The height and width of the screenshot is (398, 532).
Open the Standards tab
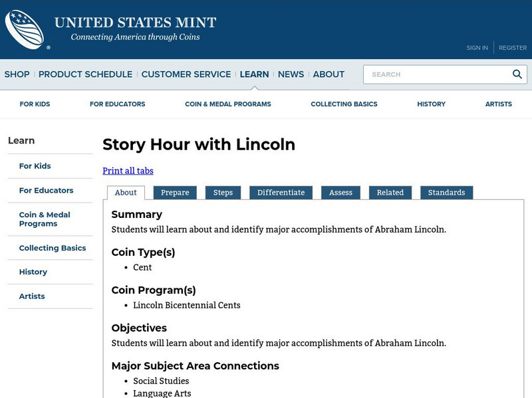point(446,192)
